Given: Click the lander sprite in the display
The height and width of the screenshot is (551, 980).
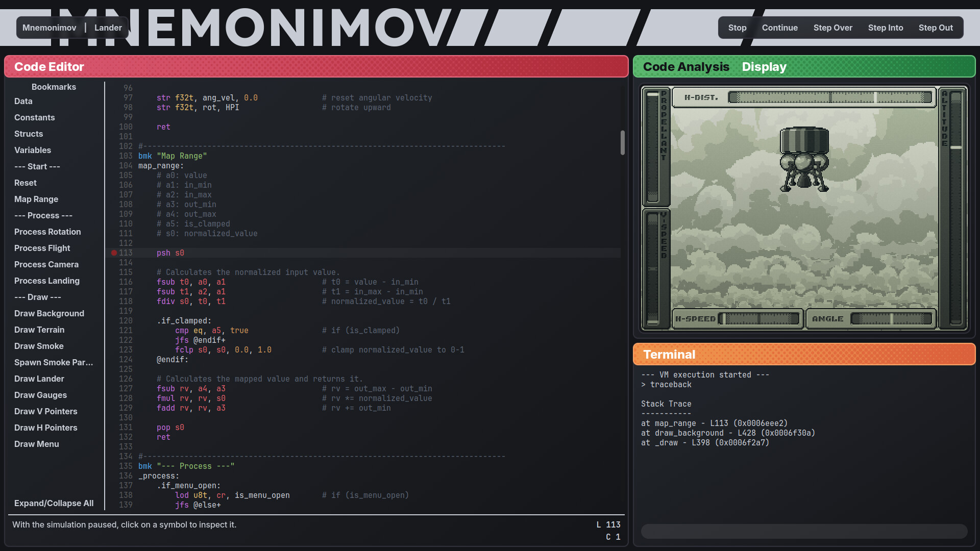Looking at the screenshot, I should 804,159.
